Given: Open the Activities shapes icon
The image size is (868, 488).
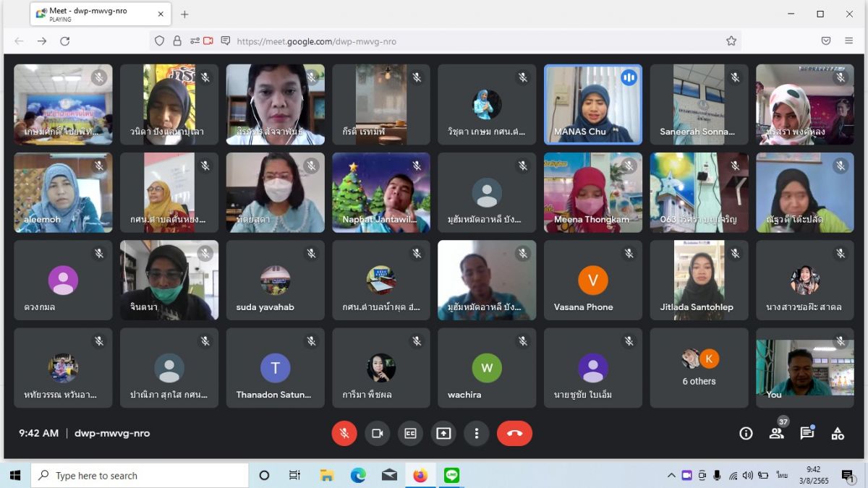Looking at the screenshot, I should [x=838, y=433].
